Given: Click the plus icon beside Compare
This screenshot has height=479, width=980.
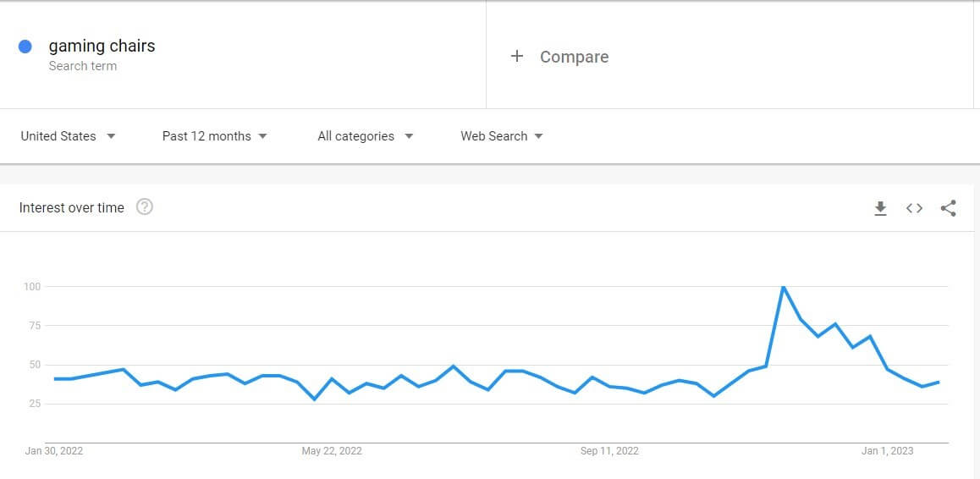Looking at the screenshot, I should [x=516, y=57].
